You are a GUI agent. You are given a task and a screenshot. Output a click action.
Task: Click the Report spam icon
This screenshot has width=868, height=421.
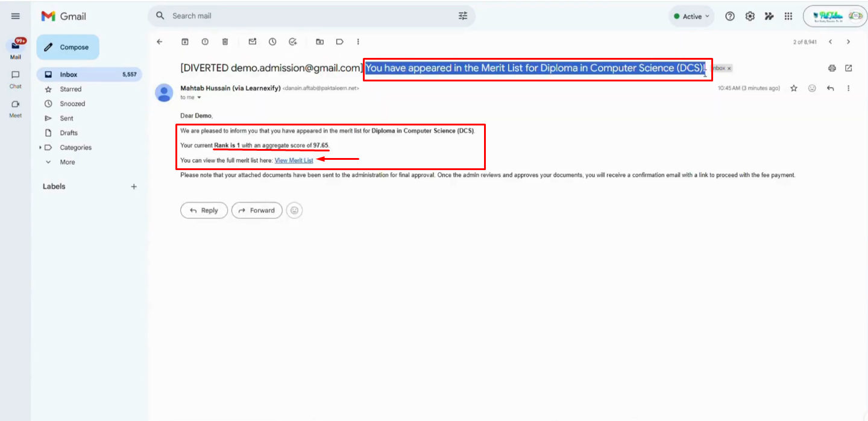click(x=205, y=42)
